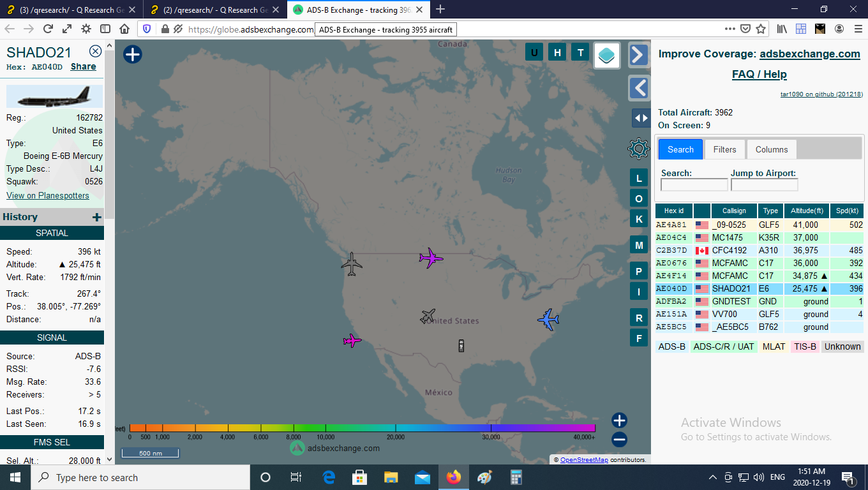Viewport: 868px width, 490px height.
Task: Toggle the M map option button
Action: pyautogui.click(x=639, y=245)
